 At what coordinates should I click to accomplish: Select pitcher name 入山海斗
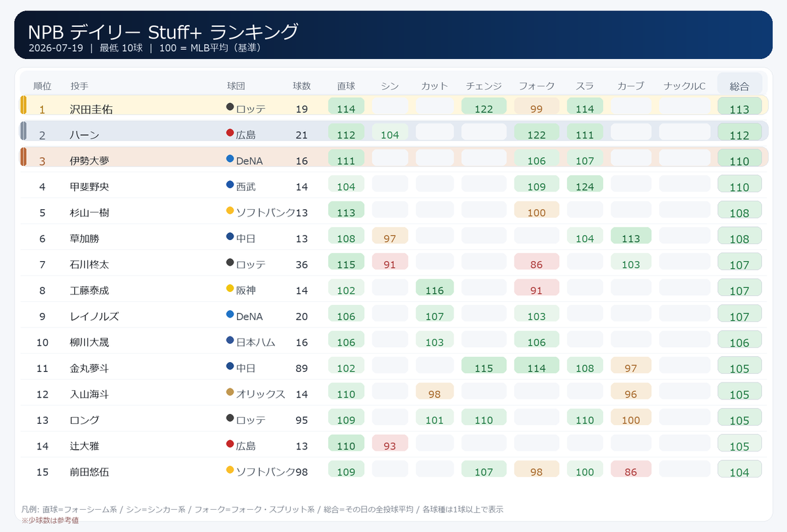89,394
